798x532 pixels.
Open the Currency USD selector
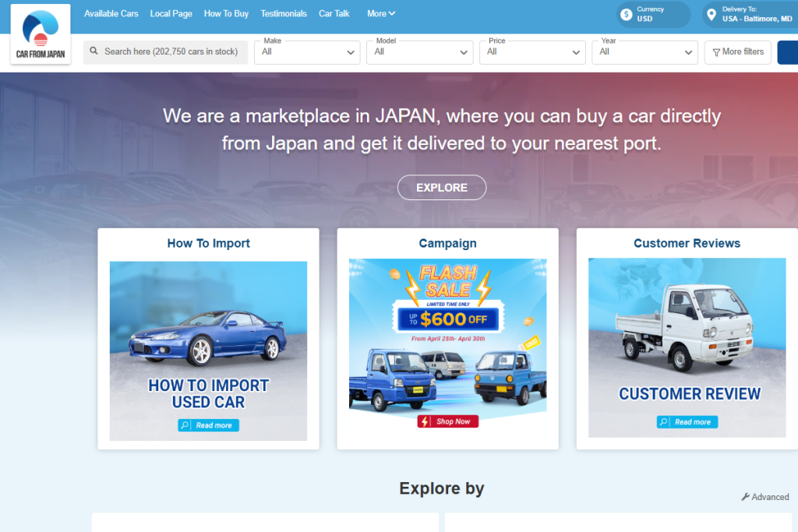[x=654, y=15]
